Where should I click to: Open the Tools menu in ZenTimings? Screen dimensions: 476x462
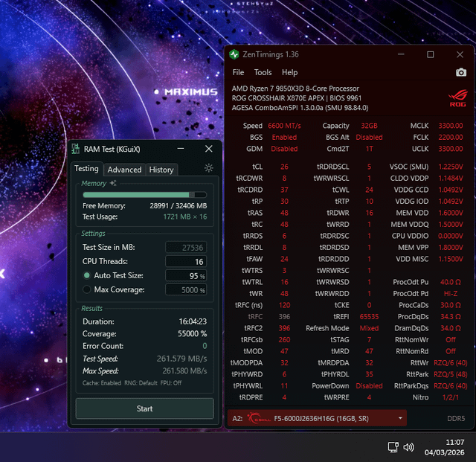click(x=263, y=72)
